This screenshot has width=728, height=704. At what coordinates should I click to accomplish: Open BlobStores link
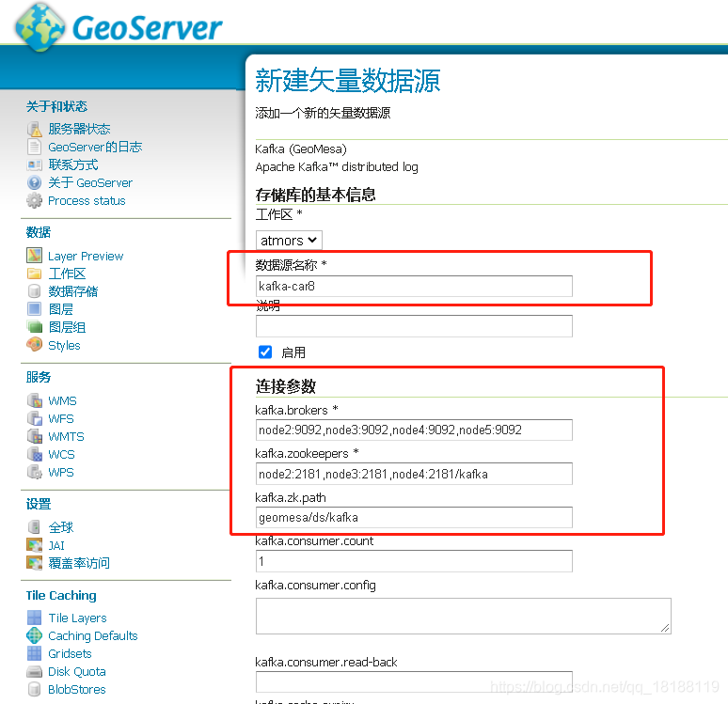click(76, 690)
